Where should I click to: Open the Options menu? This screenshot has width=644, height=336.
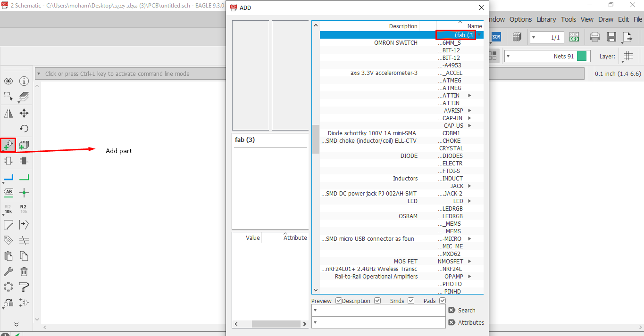click(520, 19)
